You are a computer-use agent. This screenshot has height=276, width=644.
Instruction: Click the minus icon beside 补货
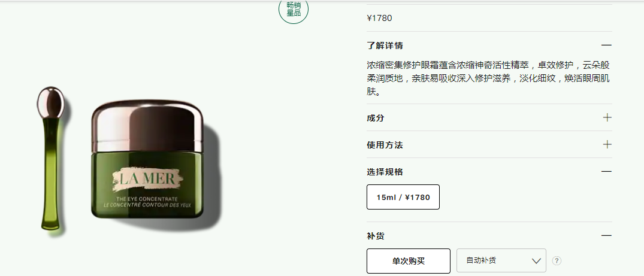[606, 235]
